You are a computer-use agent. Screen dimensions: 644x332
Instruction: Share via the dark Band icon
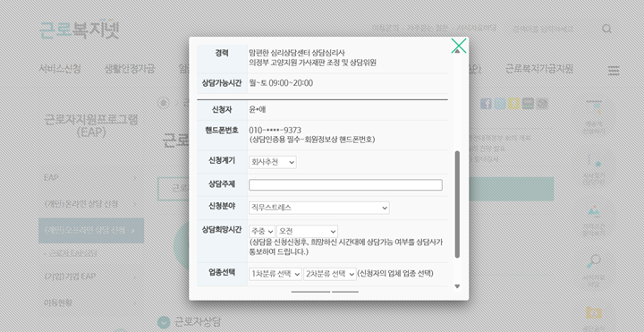tap(529, 104)
